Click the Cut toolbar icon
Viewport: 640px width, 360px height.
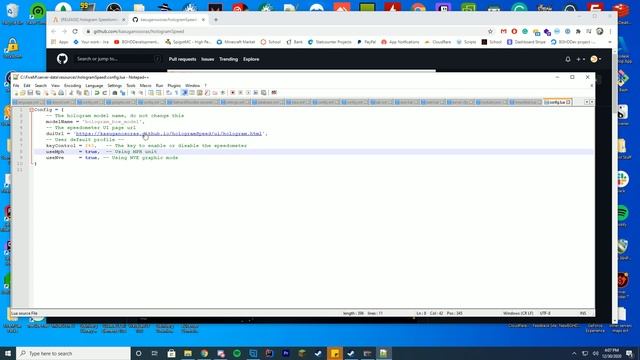click(71, 93)
